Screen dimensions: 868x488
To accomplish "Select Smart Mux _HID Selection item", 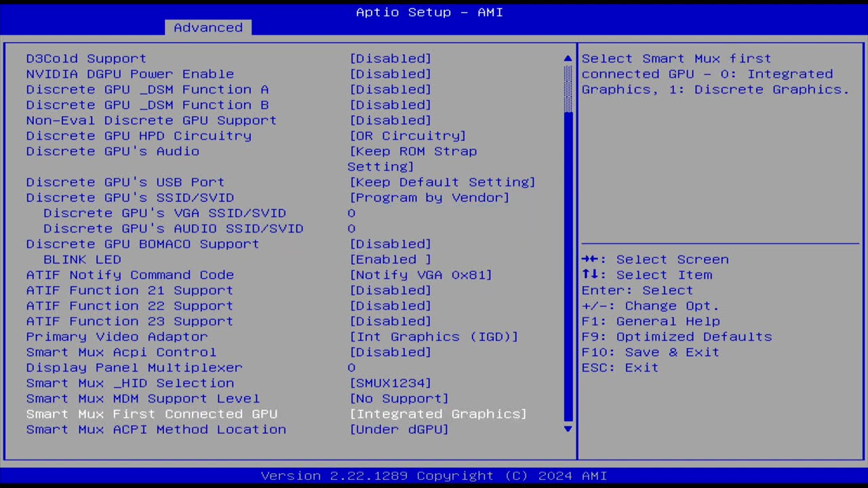I will point(130,383).
